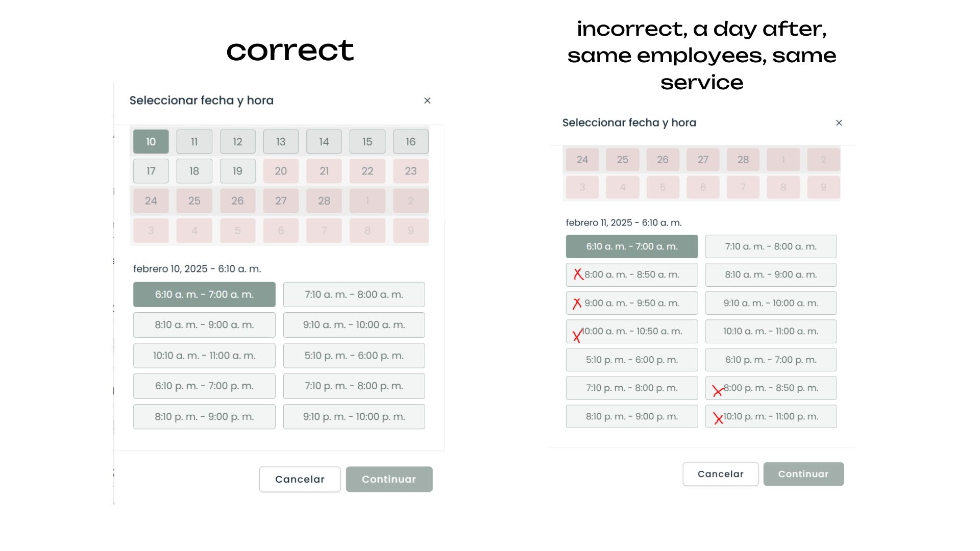
Task: Choose day 18 in left calendar
Action: tap(194, 171)
